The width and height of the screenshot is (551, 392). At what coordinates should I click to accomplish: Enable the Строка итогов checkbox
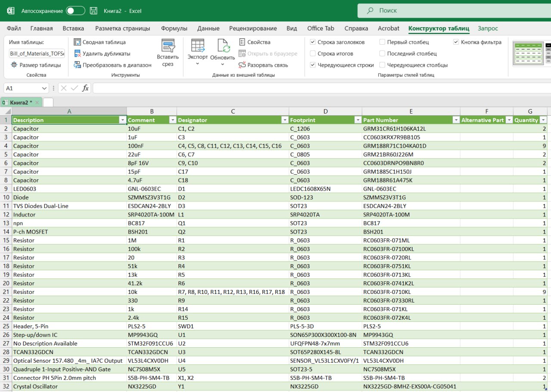coord(313,54)
